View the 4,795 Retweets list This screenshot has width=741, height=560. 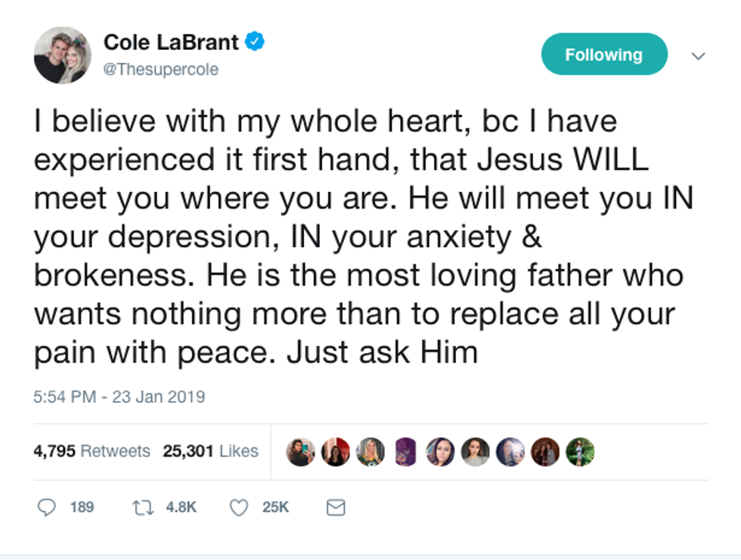[x=91, y=451]
